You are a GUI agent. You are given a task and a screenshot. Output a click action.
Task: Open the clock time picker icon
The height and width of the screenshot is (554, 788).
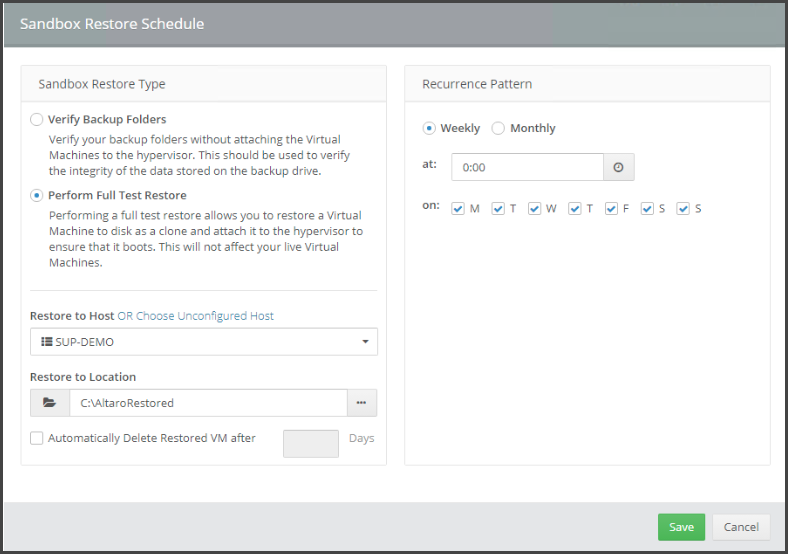(x=618, y=167)
